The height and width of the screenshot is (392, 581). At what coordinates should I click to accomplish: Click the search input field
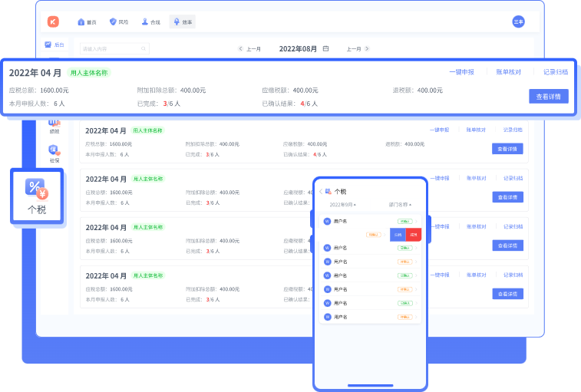coord(115,48)
